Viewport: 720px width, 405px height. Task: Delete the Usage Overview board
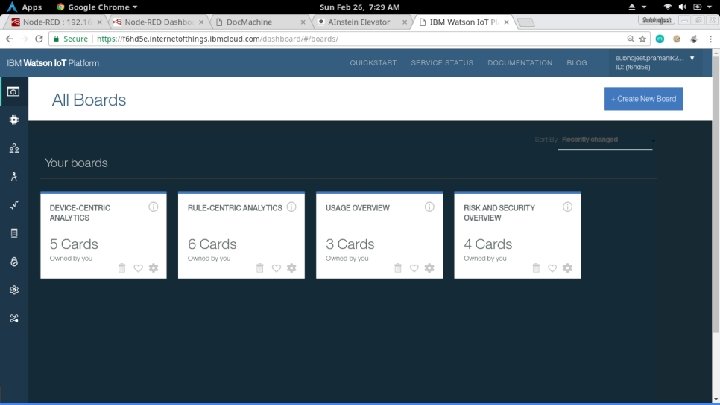[398, 268]
